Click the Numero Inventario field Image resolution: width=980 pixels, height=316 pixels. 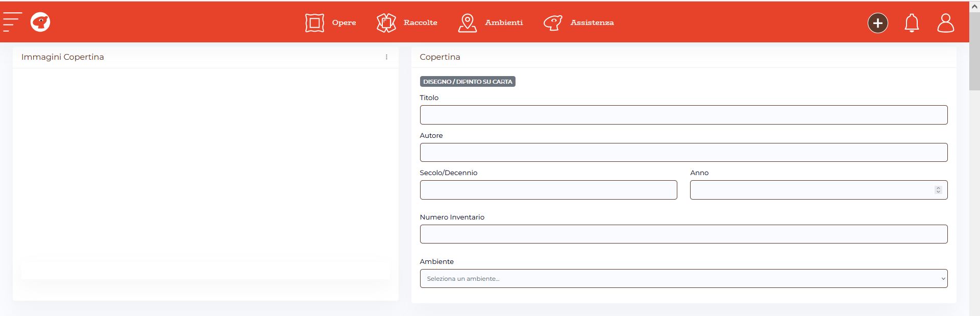[x=683, y=234]
